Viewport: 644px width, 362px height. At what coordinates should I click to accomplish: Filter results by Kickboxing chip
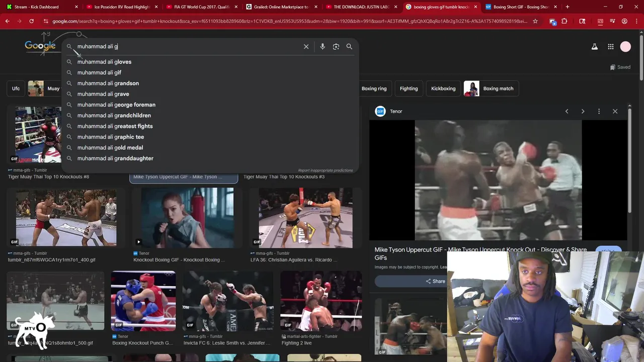[x=443, y=88]
